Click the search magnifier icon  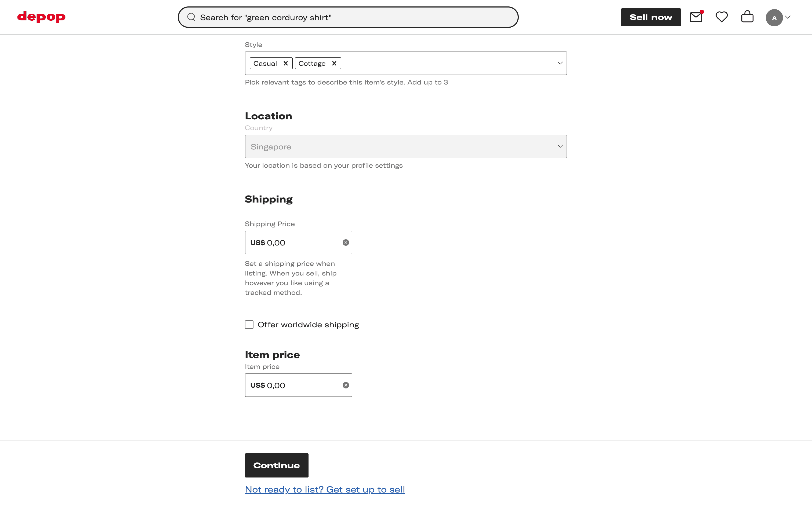click(191, 17)
